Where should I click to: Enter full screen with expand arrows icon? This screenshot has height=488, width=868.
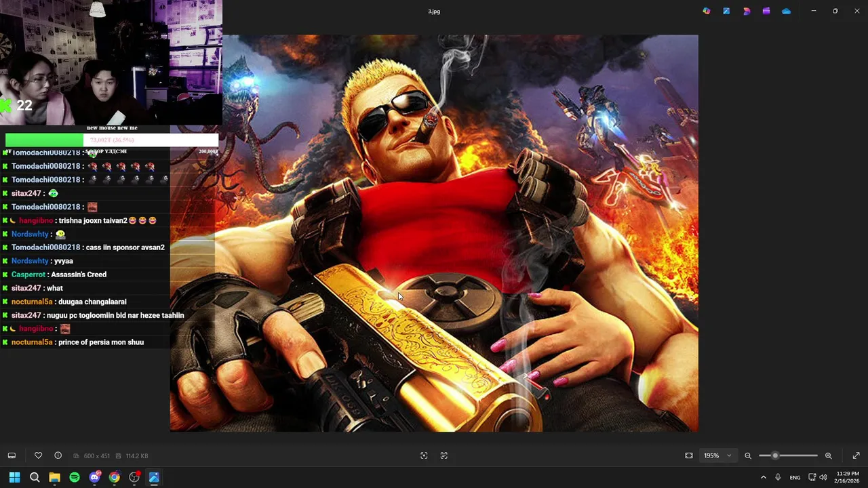tap(856, 455)
